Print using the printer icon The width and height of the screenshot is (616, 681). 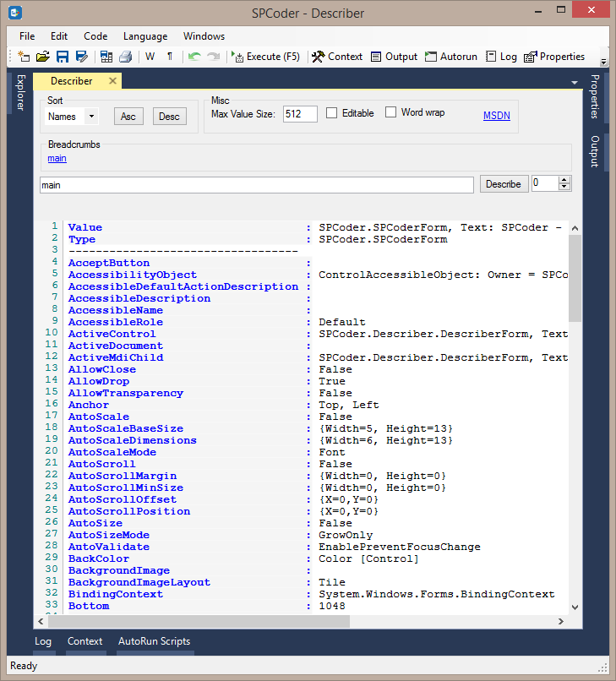pos(126,57)
